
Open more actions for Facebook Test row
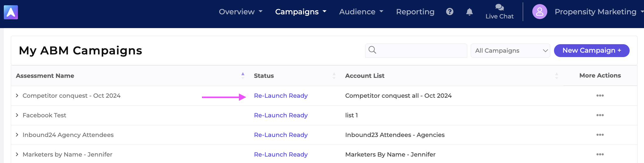(x=600, y=115)
